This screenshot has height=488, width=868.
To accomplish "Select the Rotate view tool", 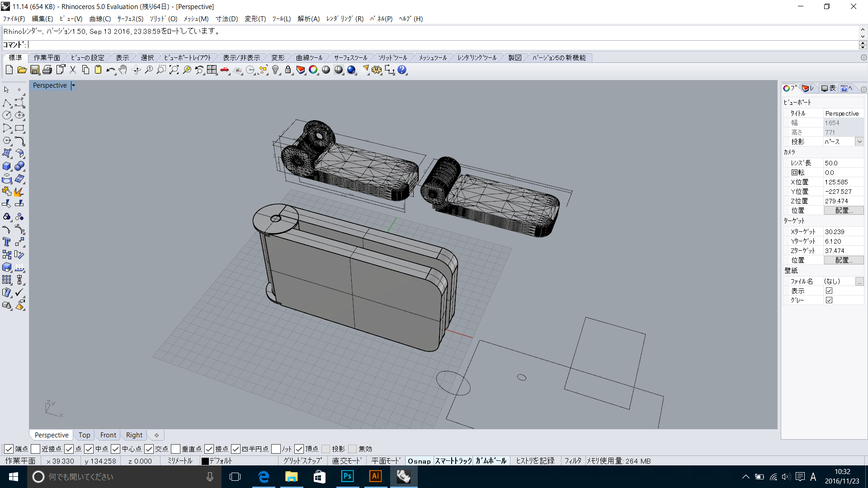I will [136, 70].
